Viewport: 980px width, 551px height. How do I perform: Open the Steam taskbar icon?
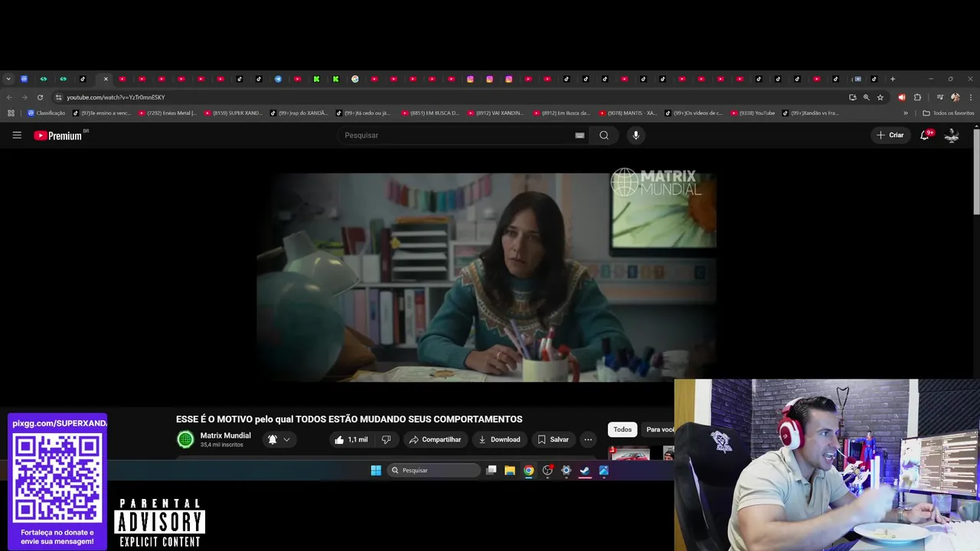click(x=585, y=471)
